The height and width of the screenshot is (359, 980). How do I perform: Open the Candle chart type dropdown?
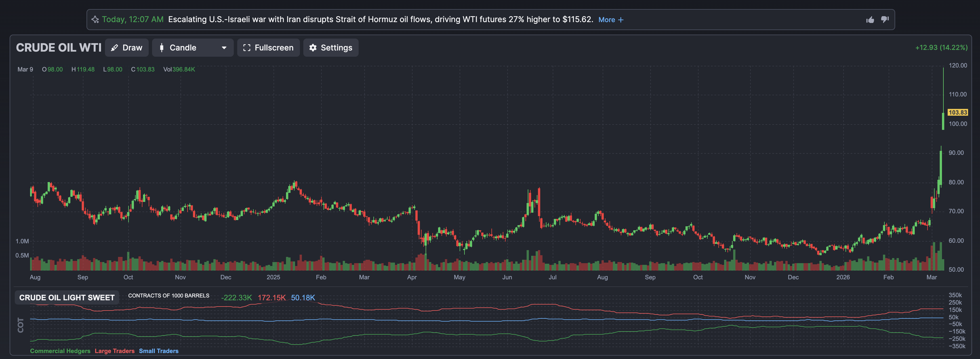(192, 48)
